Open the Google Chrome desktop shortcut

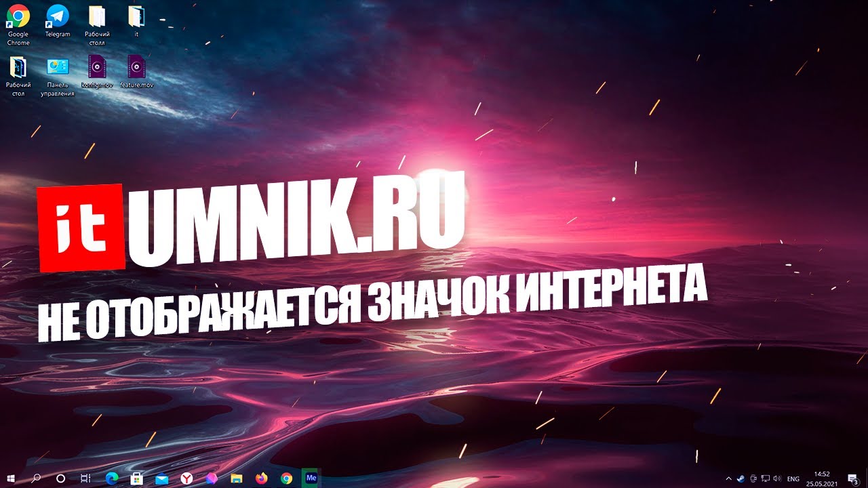pos(18,25)
